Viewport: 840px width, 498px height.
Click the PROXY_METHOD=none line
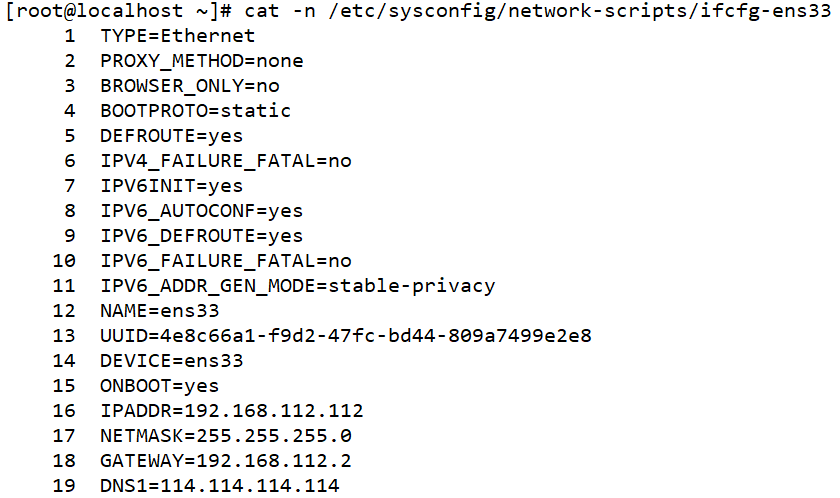202,61
